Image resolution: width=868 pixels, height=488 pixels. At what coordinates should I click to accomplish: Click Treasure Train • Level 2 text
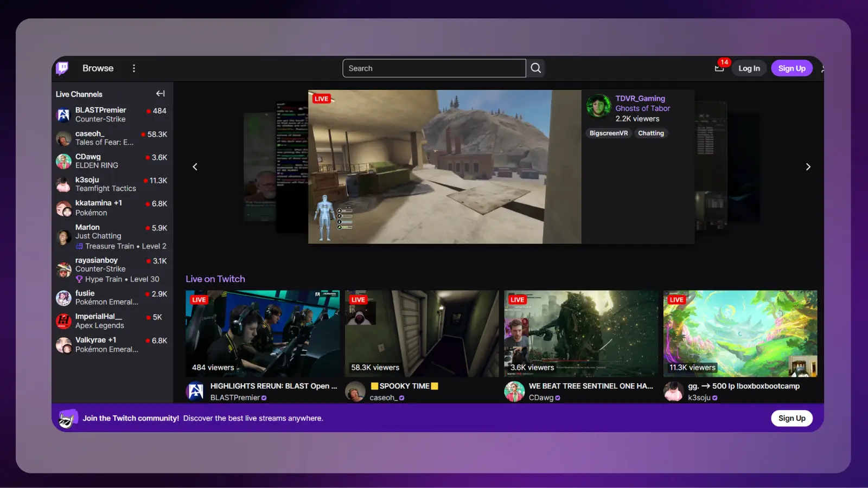coord(126,246)
